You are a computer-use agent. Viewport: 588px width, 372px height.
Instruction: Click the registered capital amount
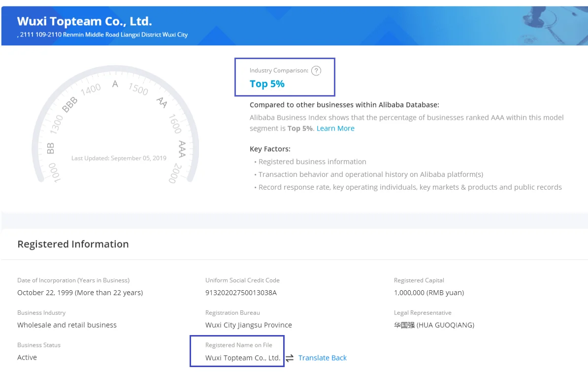click(428, 293)
